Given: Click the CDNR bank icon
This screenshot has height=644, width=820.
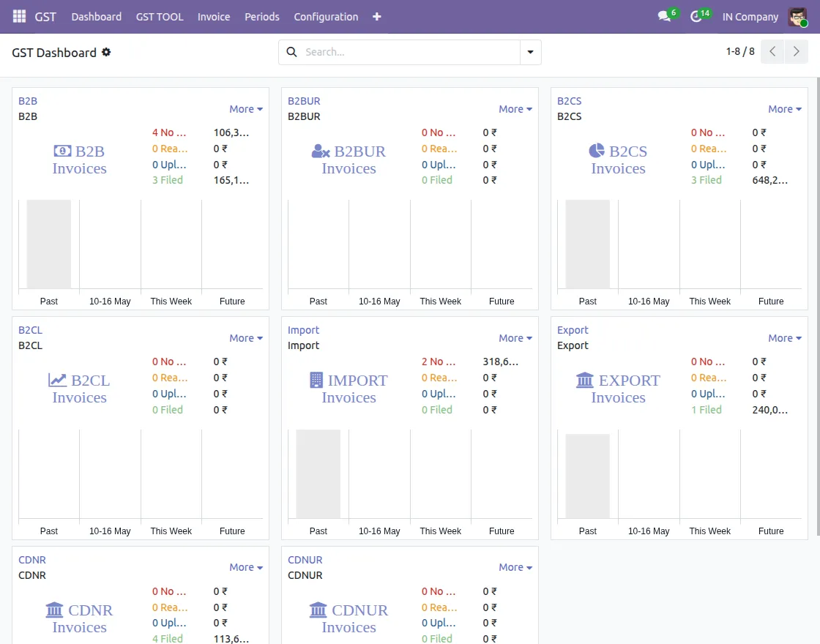Looking at the screenshot, I should point(54,610).
